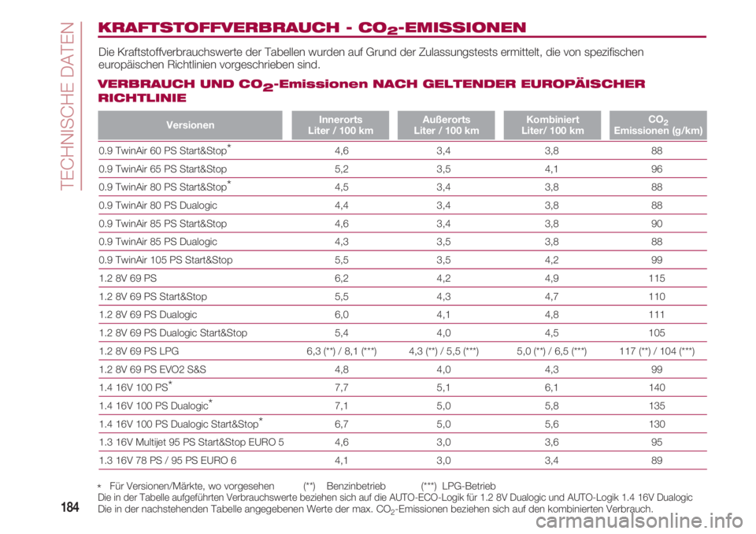Select the Innerorts value "5,2"
Viewport: 756px width, 534px height.
pyautogui.click(x=341, y=169)
